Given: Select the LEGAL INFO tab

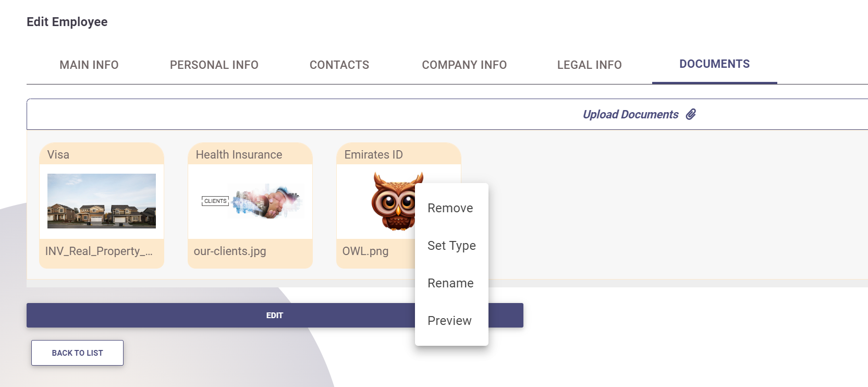Looking at the screenshot, I should [589, 65].
